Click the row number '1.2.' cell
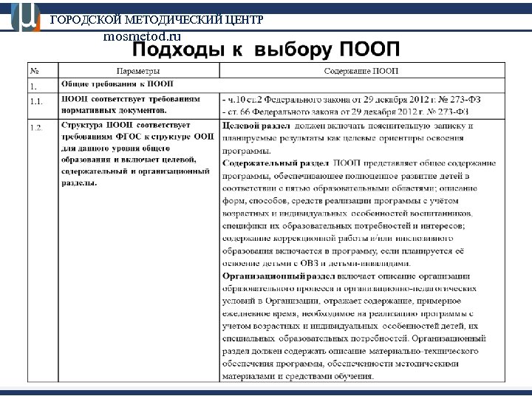 43,250
